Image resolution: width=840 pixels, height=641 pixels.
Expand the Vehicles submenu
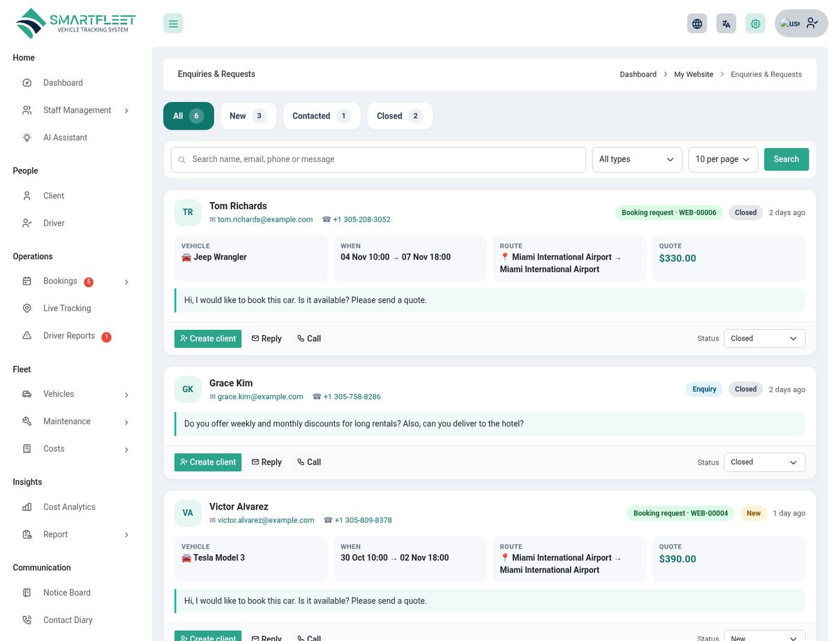[x=126, y=395]
